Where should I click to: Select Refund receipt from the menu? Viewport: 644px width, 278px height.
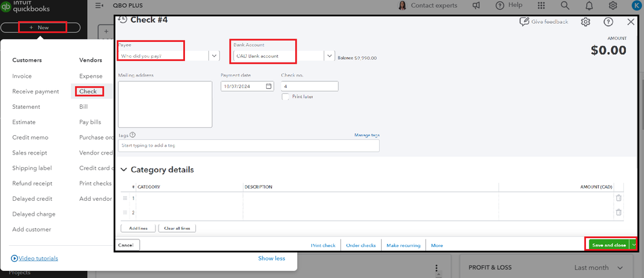[32, 183]
